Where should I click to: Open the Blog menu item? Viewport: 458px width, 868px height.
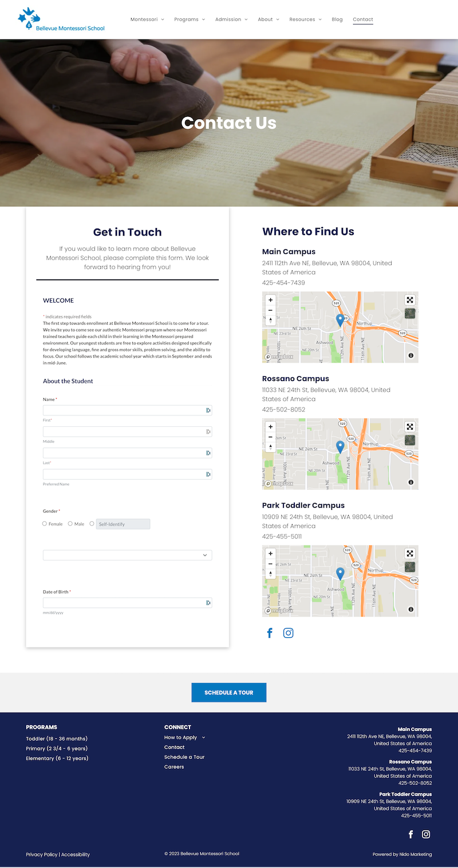tap(337, 19)
